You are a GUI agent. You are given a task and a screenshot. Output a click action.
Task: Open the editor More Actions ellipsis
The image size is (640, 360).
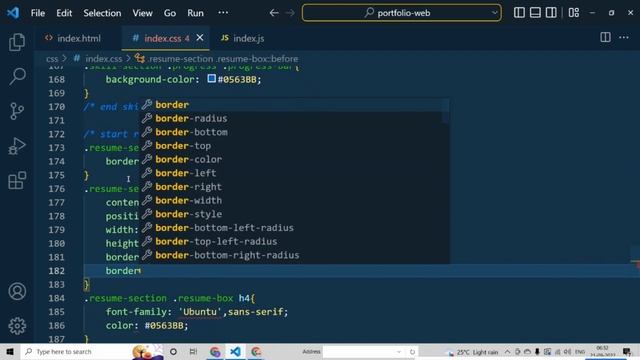click(624, 38)
